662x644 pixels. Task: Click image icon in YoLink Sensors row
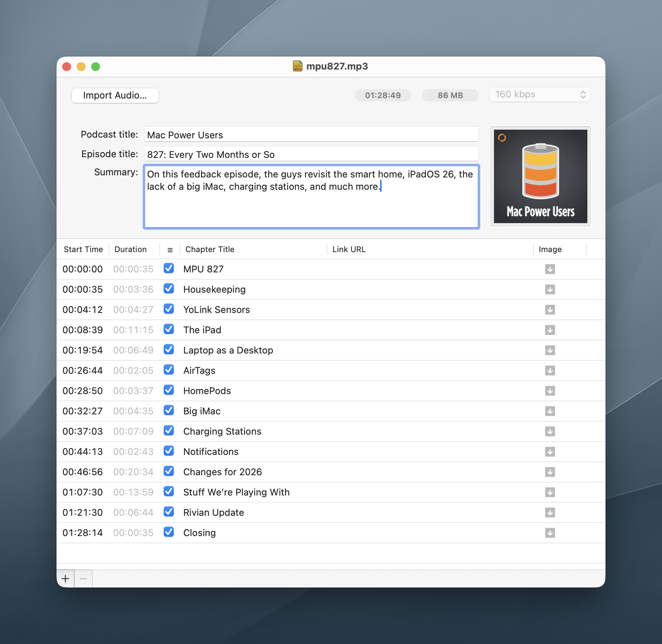tap(550, 310)
